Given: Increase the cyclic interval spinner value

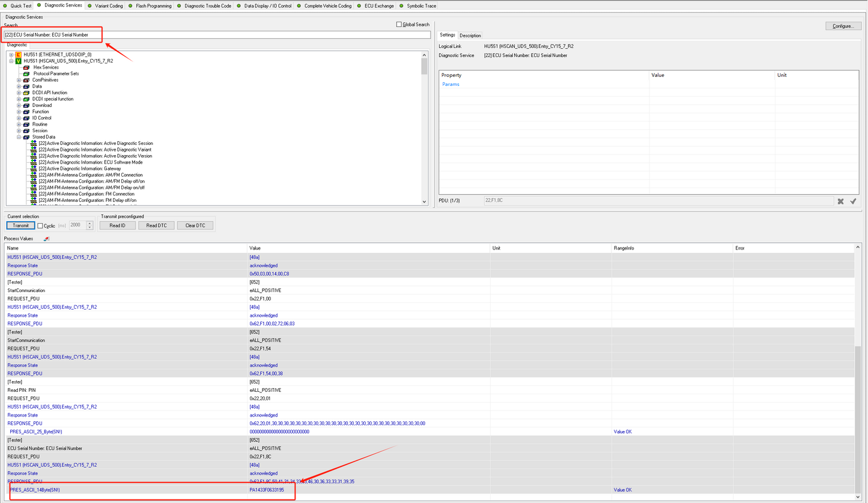Looking at the screenshot, I should 90,223.
